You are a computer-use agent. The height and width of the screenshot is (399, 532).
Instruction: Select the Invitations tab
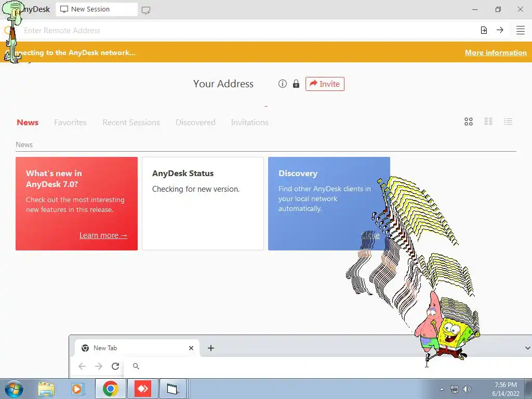(x=249, y=122)
